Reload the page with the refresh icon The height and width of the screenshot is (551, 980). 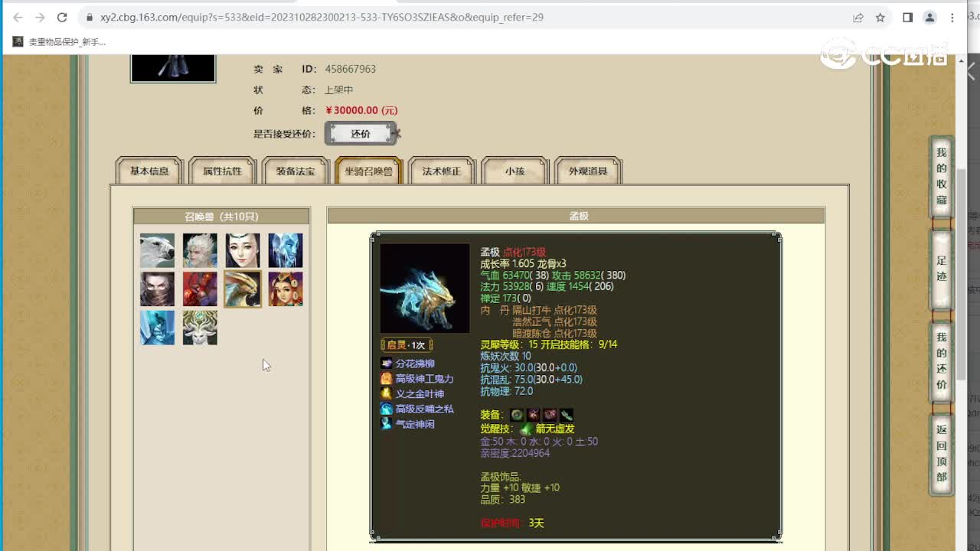pyautogui.click(x=63, y=17)
